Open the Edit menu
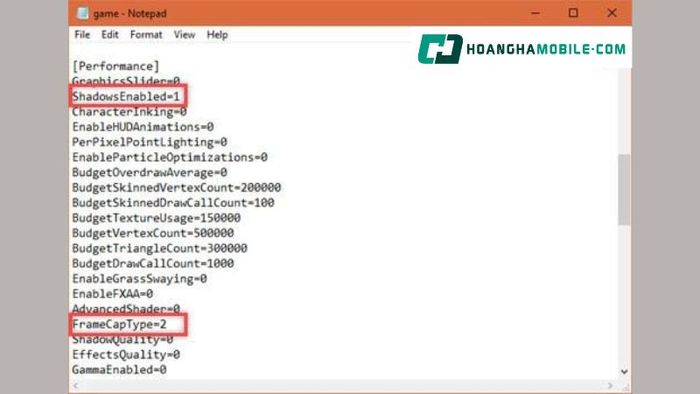The image size is (700, 394). 109,35
